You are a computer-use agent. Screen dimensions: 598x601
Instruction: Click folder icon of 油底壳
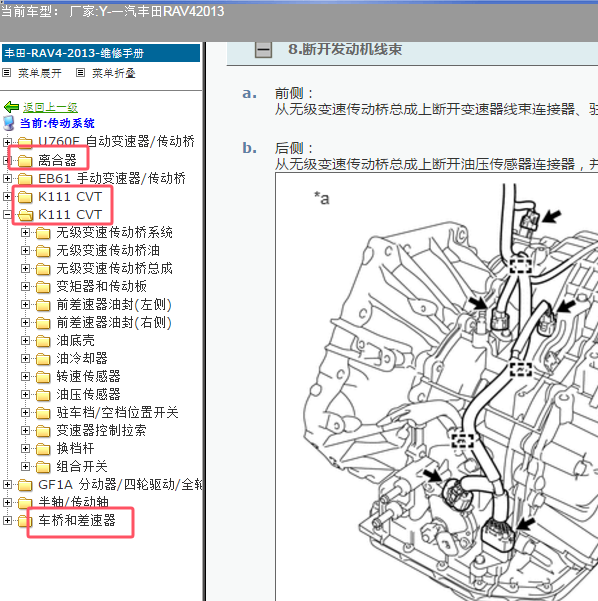click(x=43, y=341)
